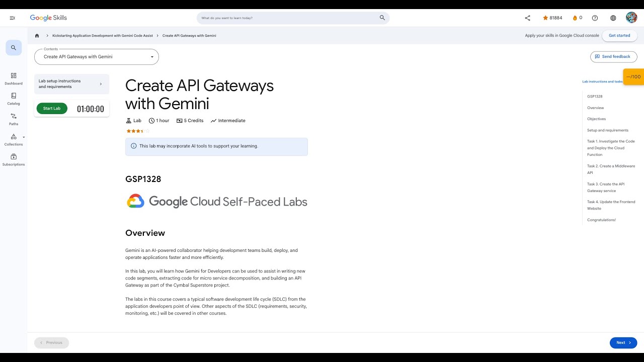Click the Get started button
Viewport: 644px width, 362px height.
pos(619,36)
